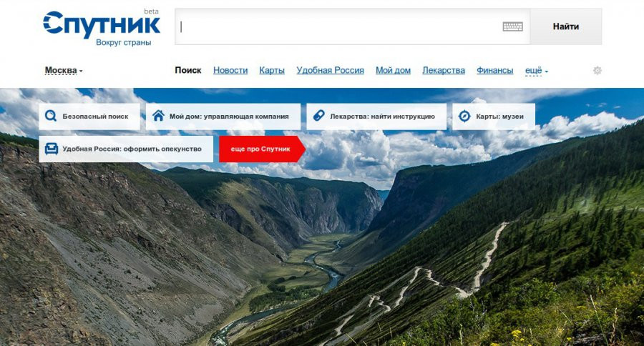Open the virtual keyboard icon in search box
Image resolution: width=644 pixels, height=346 pixels.
click(x=512, y=26)
